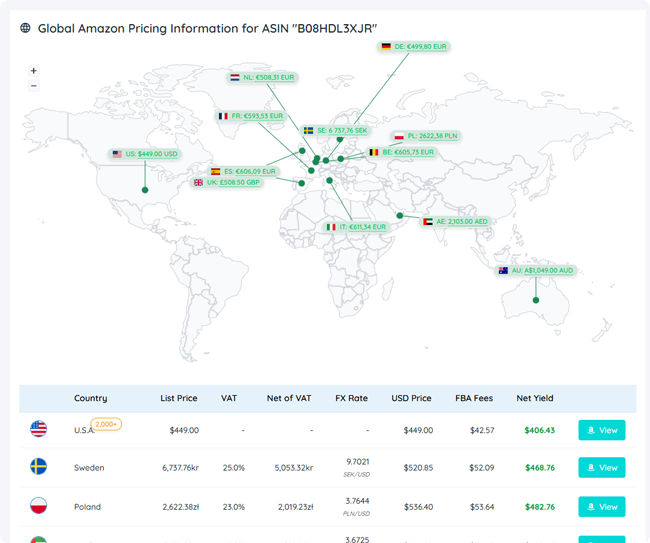Click the 2,622.38zł list price cell
The height and width of the screenshot is (543, 650).
click(181, 507)
